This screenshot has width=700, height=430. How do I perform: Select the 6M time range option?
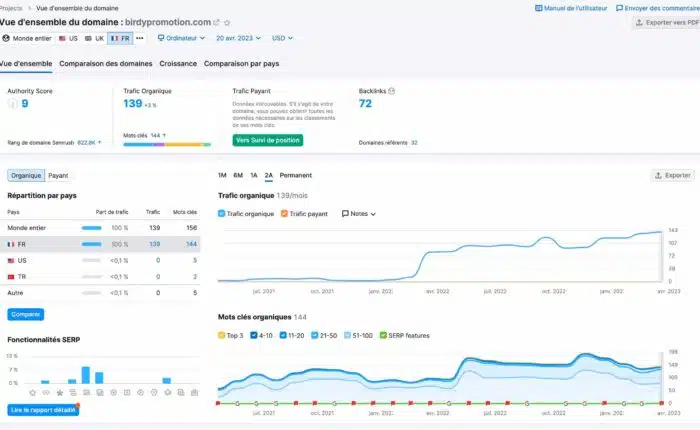(x=238, y=175)
